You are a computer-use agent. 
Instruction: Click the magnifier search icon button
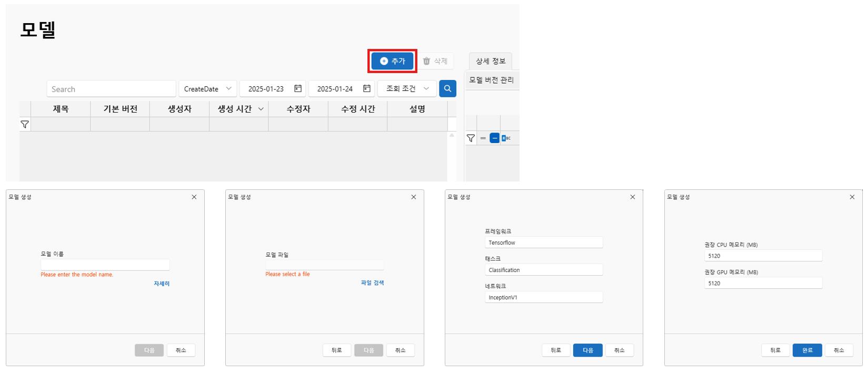coord(447,88)
